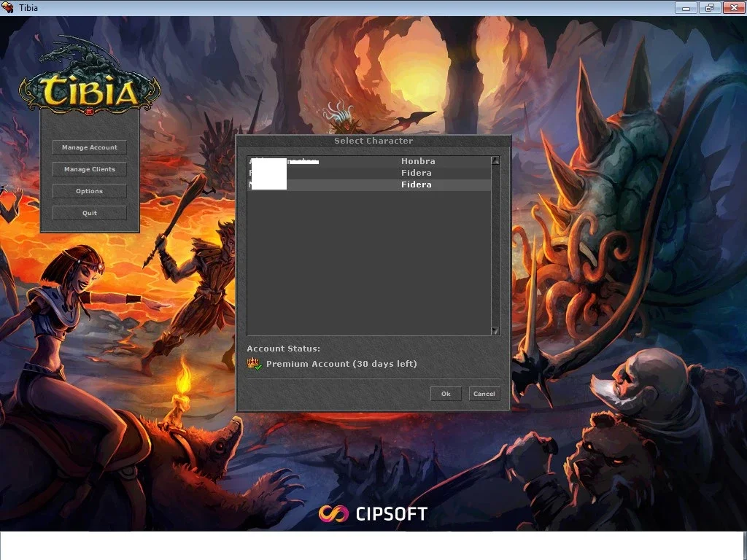Click the character list scrollbar track
The image size is (747, 560).
495,246
